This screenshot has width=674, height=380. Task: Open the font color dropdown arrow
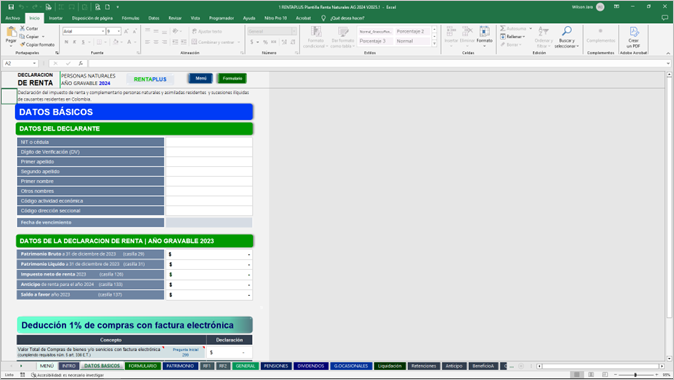coord(135,42)
